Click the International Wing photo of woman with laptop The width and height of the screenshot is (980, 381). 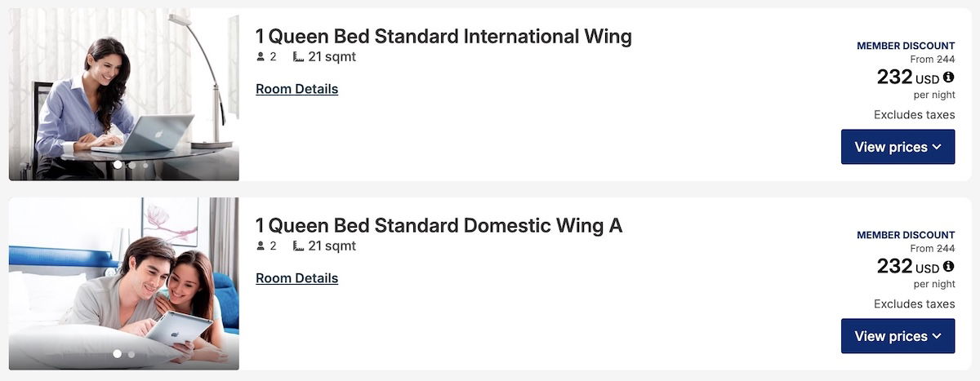tap(123, 90)
